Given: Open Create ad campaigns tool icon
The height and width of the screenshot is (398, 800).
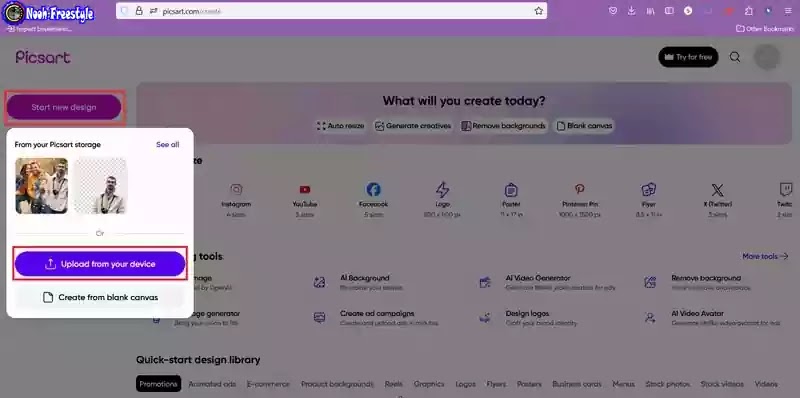Looking at the screenshot, I should coord(320,317).
